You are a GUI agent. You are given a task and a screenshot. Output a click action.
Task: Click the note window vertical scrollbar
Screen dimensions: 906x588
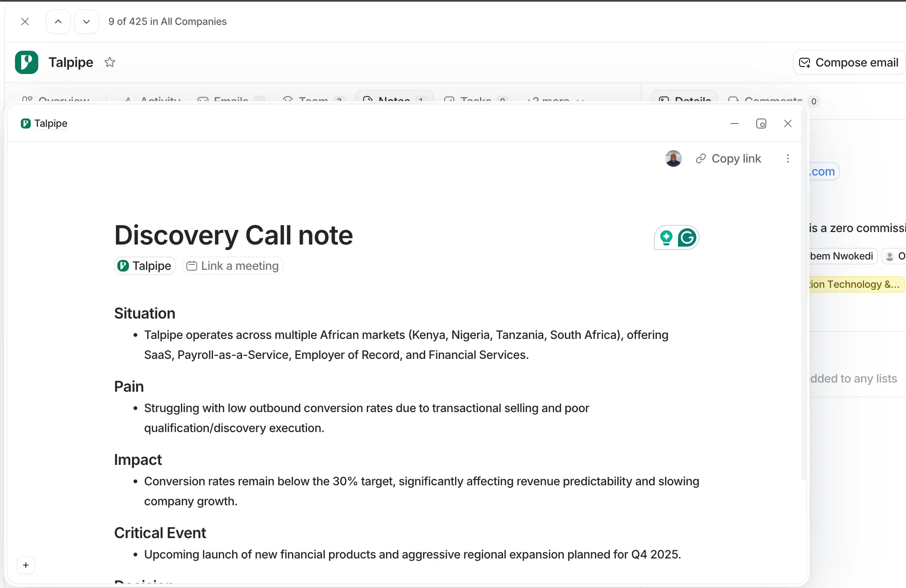[x=804, y=294]
